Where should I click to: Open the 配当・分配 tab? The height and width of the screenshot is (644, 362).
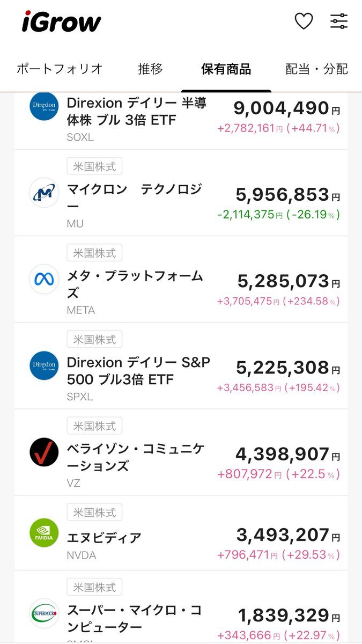[316, 69]
